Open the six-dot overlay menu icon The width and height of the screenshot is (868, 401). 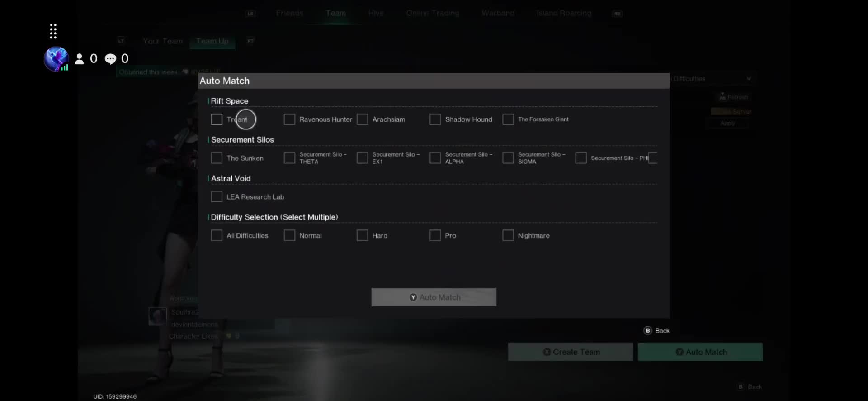53,31
